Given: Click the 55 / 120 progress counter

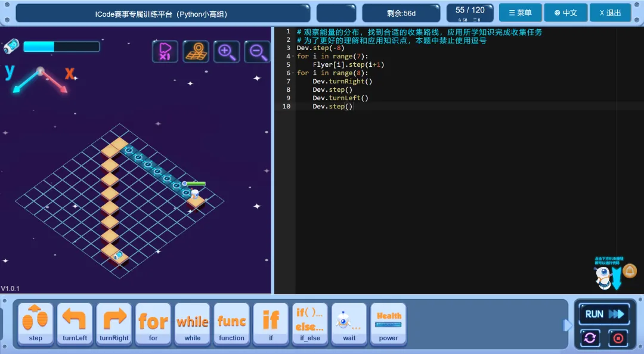Looking at the screenshot, I should point(470,13).
